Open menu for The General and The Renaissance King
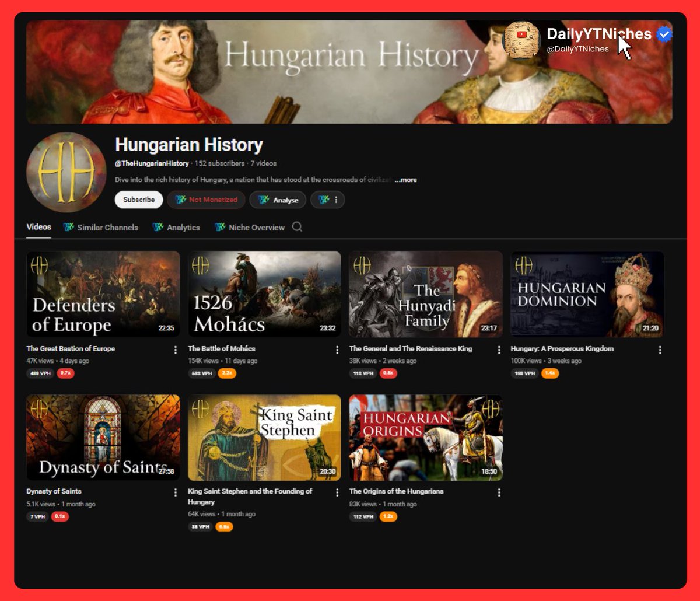 [499, 350]
